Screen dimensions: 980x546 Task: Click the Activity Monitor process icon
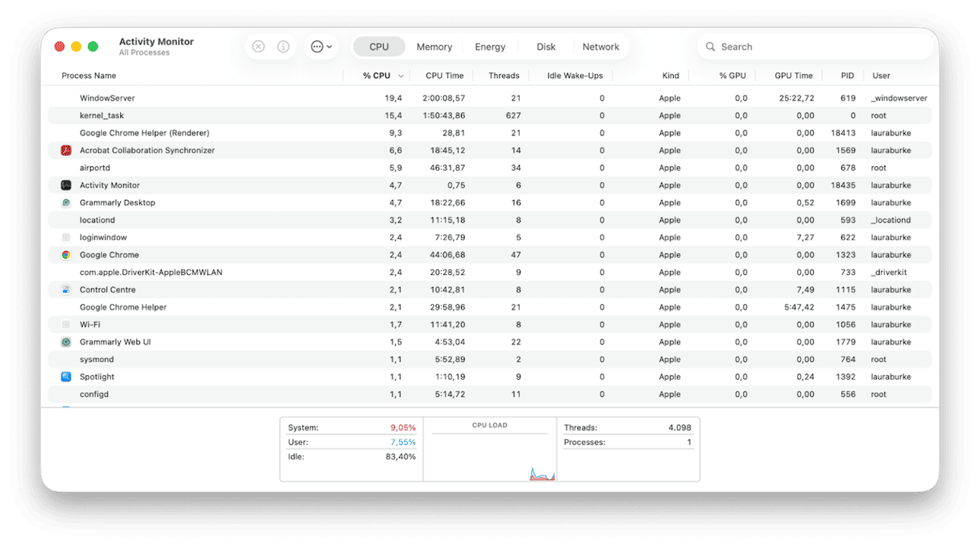tap(67, 185)
